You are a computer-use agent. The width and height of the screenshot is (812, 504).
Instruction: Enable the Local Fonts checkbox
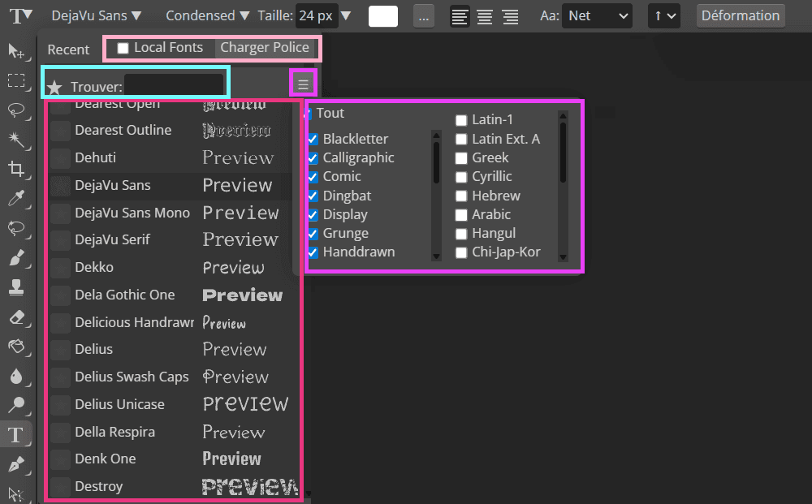coord(123,48)
